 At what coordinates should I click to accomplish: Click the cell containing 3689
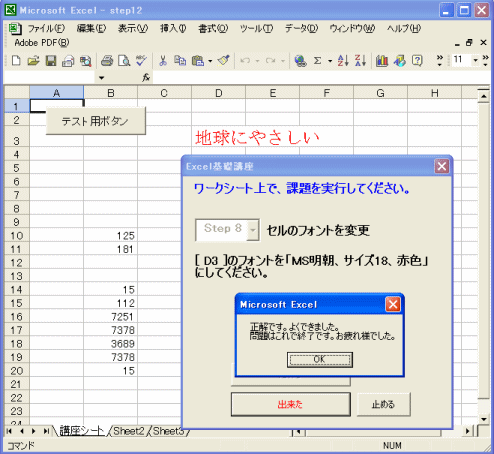click(110, 344)
